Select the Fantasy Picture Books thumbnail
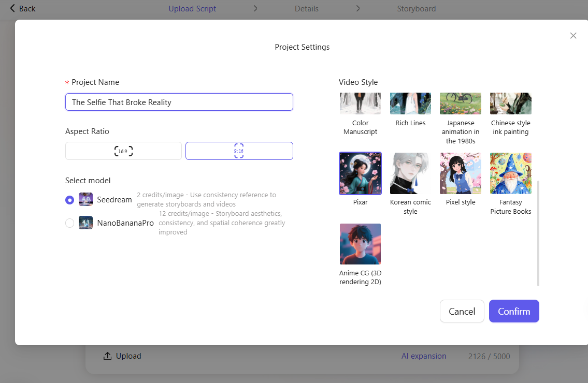588x383 pixels. [511, 173]
